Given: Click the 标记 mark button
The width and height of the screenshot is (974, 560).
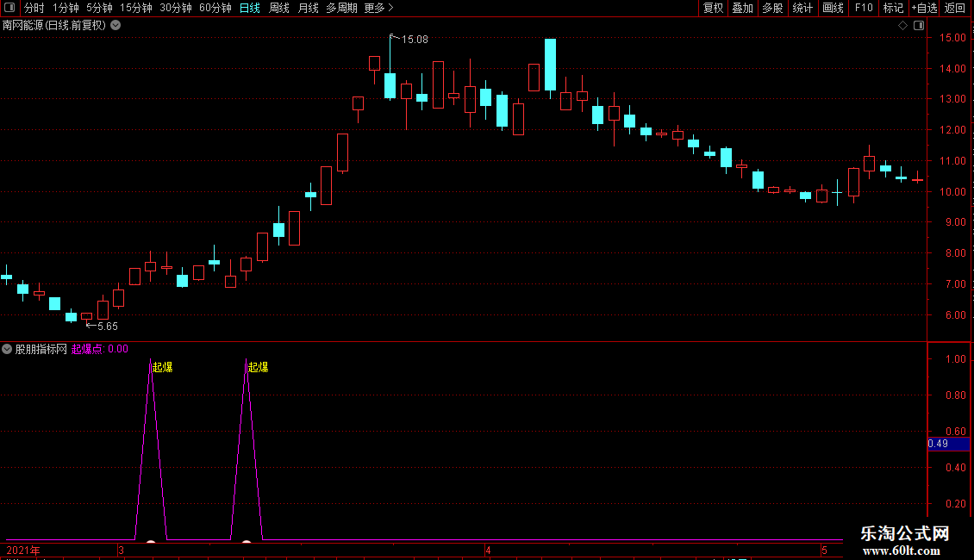Looking at the screenshot, I should click(893, 8).
